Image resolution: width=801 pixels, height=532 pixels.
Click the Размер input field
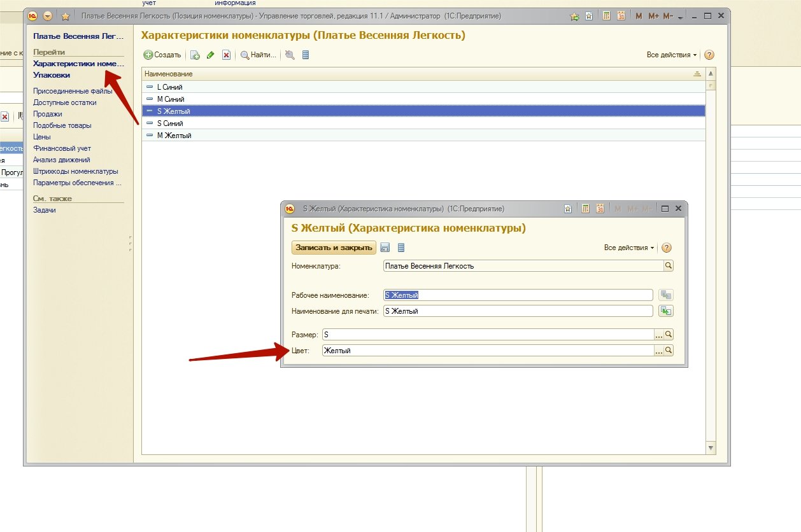point(488,334)
